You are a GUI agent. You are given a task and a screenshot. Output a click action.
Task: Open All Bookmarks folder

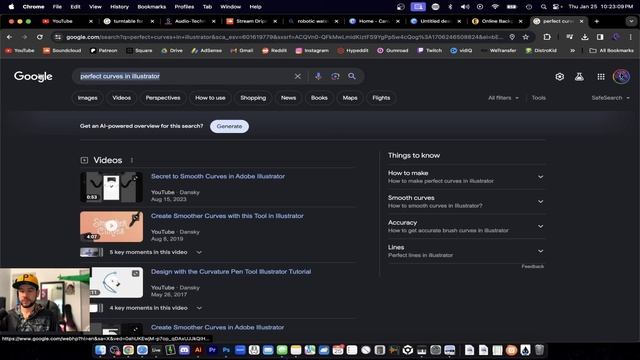point(611,51)
